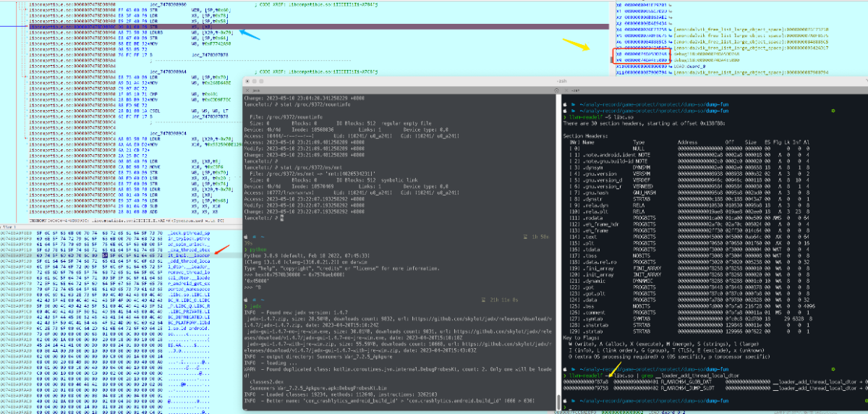Click the '.fini_array' section row

pos(689,269)
